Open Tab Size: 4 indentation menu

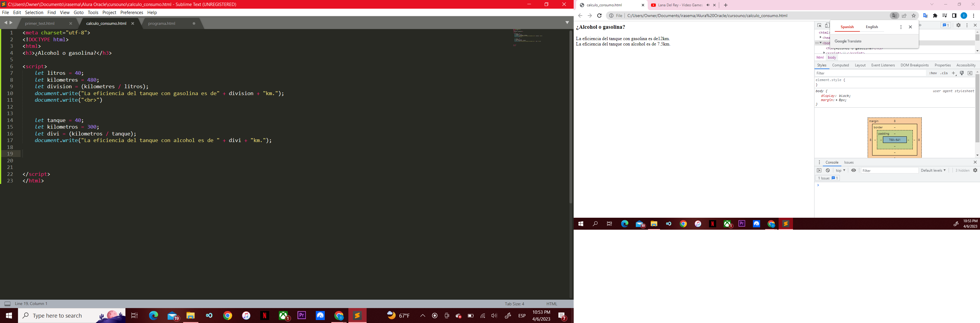(514, 304)
